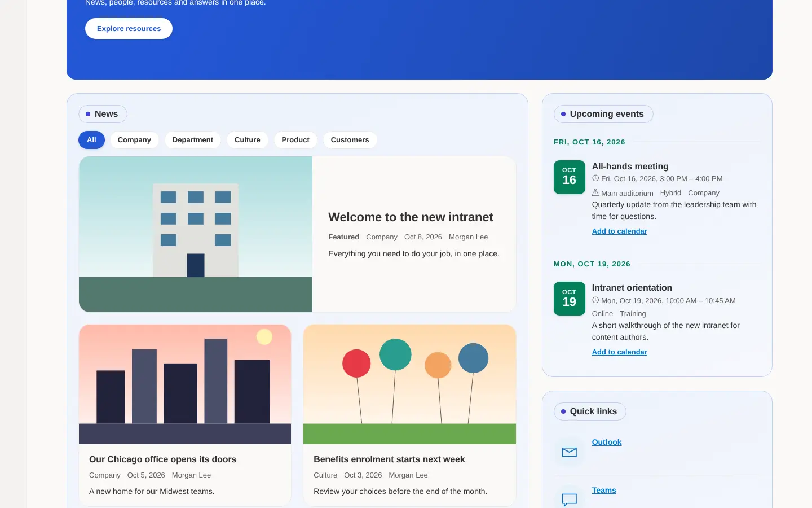
Task: Filter news by Company
Action: pyautogui.click(x=134, y=140)
